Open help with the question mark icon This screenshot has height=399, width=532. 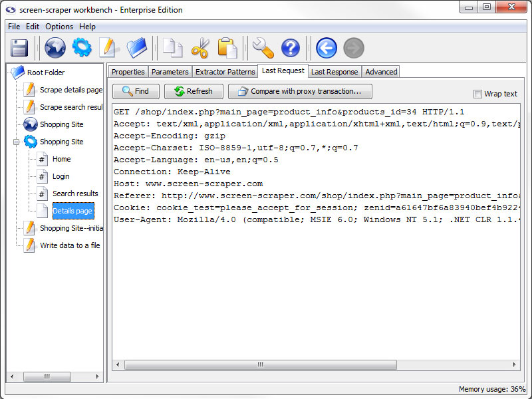(291, 48)
